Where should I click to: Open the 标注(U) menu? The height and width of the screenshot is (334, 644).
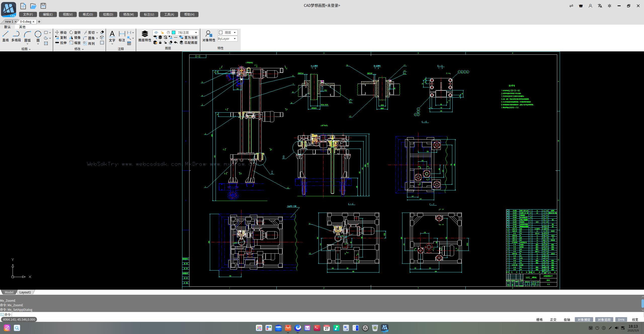(149, 14)
